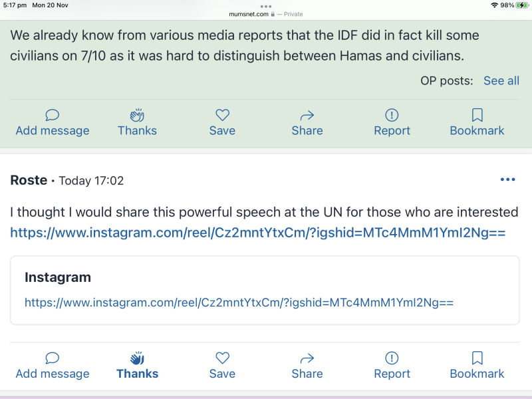
Task: Report the green OP post
Action: pyautogui.click(x=392, y=116)
